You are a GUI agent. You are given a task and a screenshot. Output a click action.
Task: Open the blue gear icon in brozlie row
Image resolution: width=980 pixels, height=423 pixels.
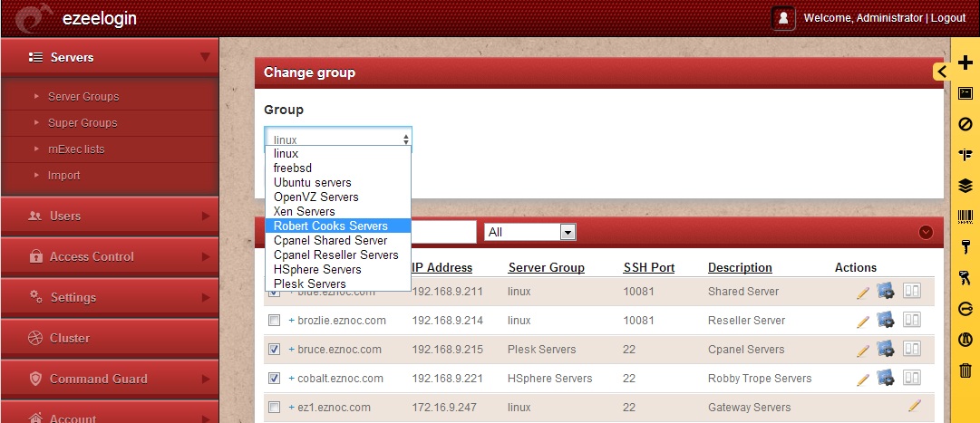click(x=886, y=319)
